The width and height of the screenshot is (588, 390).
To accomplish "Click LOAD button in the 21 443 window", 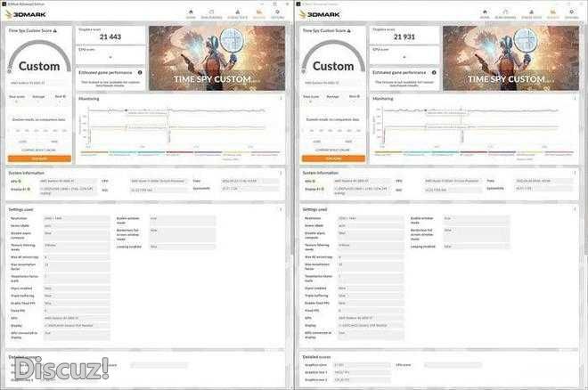I will click(23, 142).
